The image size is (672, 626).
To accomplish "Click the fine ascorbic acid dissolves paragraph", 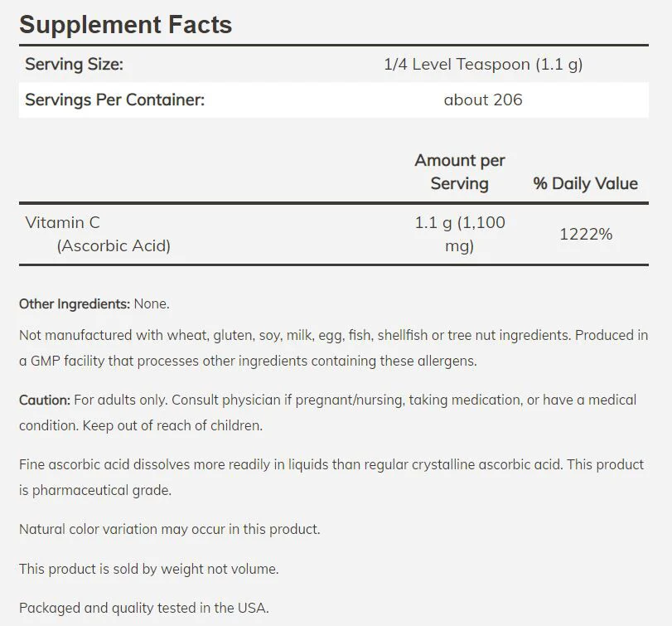I will coord(331,478).
